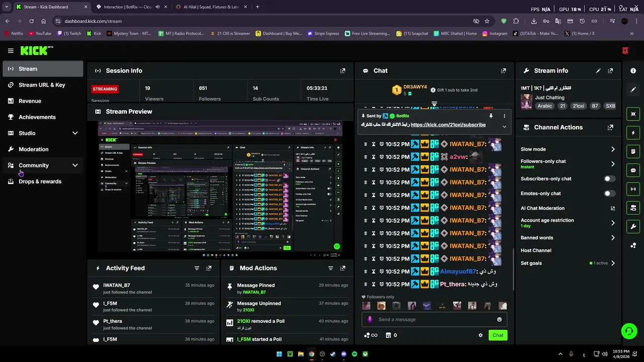Viewport: 644px width, 362px height.
Task: Pop out the Channel Actions panel
Action: [x=610, y=128]
